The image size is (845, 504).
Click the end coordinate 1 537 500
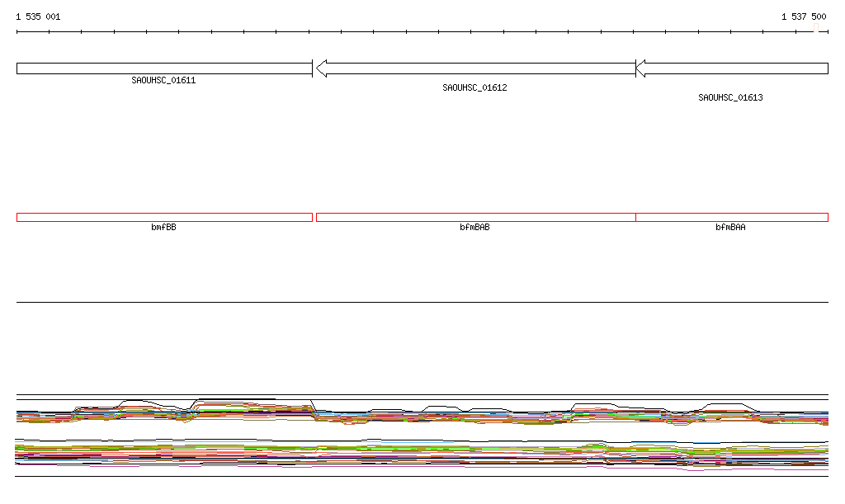(x=804, y=16)
